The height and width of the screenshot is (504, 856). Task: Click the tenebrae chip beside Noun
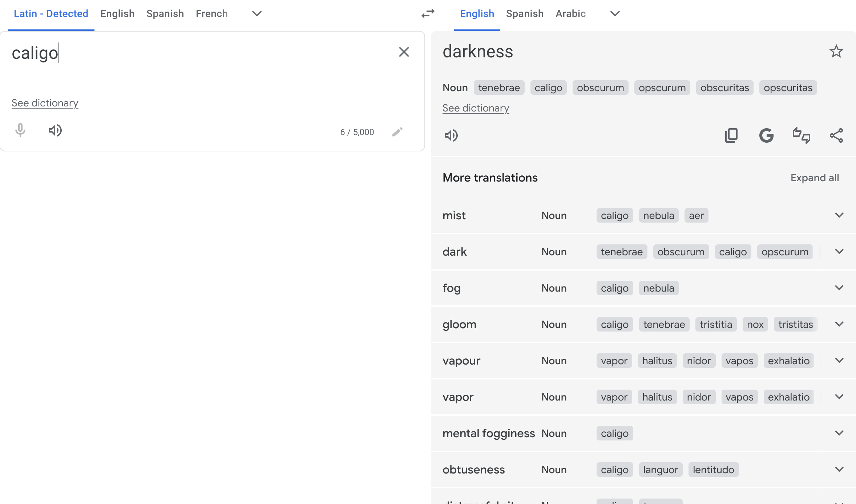click(x=498, y=88)
